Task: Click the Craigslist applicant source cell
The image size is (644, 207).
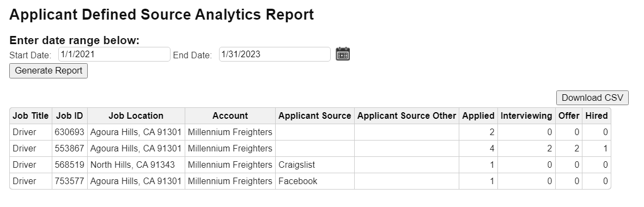Action: pos(314,165)
